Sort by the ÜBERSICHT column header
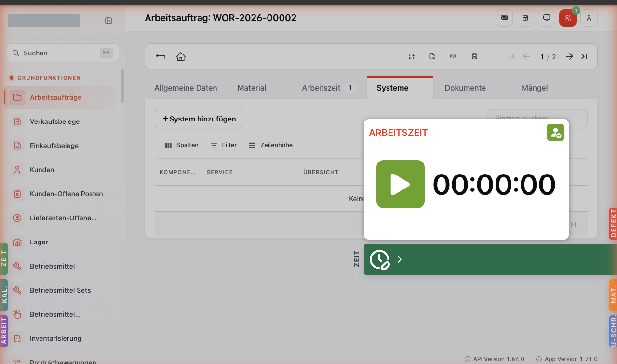Screen dimensions: 617x364 click(321, 172)
